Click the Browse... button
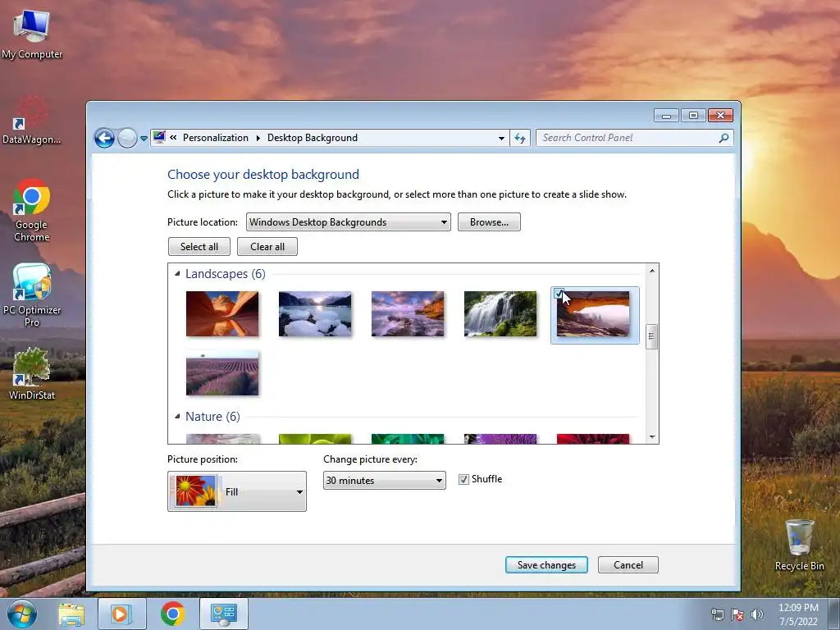 [489, 221]
